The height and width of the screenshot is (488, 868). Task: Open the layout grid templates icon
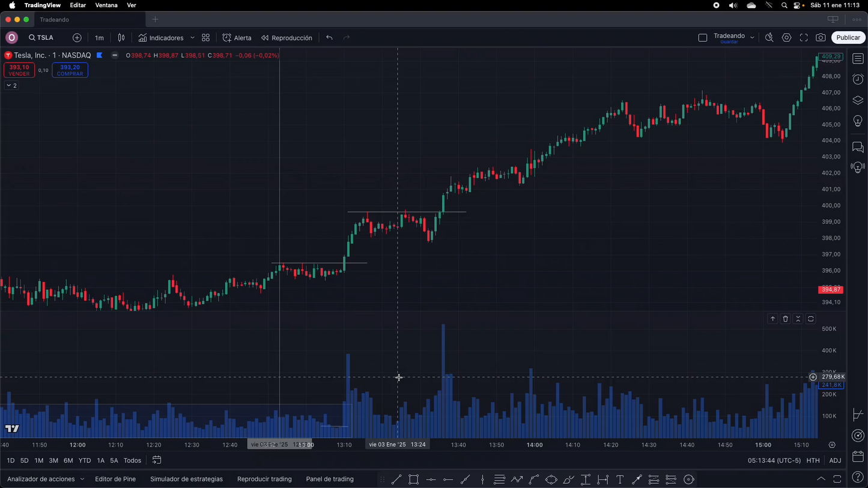pyautogui.click(x=206, y=38)
